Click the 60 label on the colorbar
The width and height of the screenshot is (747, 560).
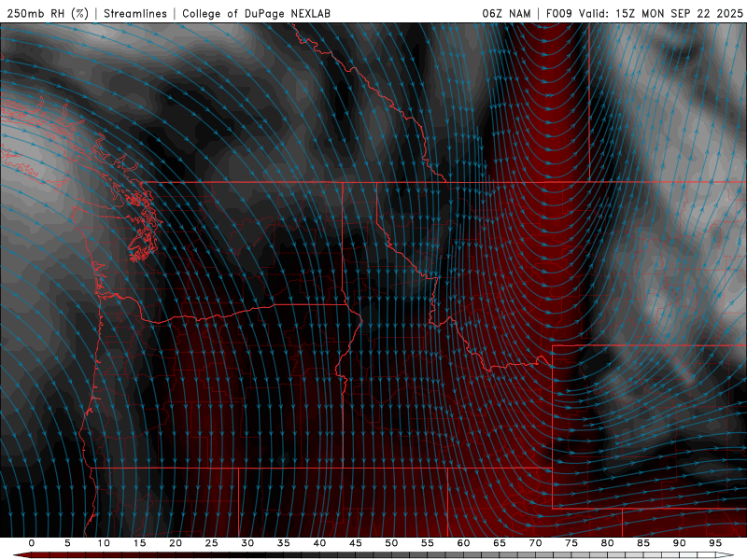[x=463, y=543]
